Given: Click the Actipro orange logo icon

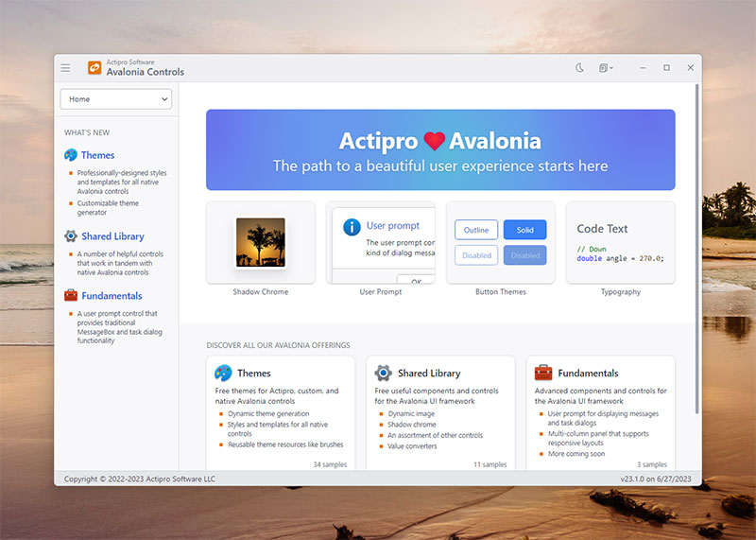Looking at the screenshot, I should (94, 67).
